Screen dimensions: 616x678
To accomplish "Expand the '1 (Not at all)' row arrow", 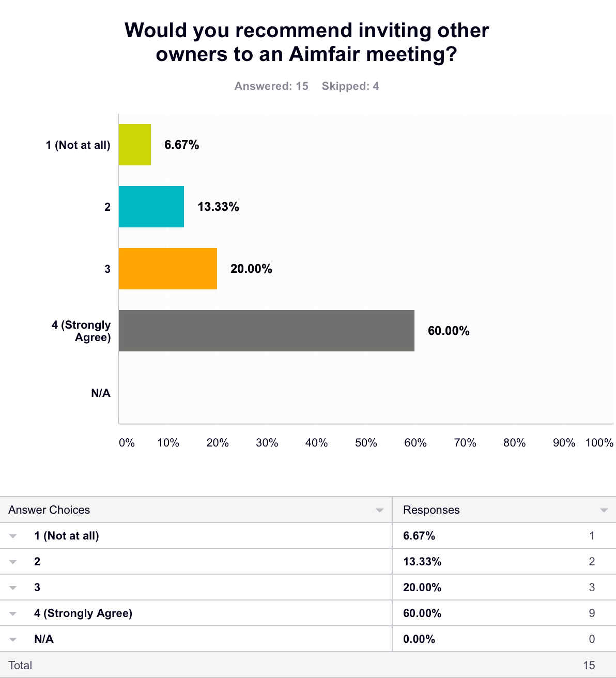I will (13, 536).
